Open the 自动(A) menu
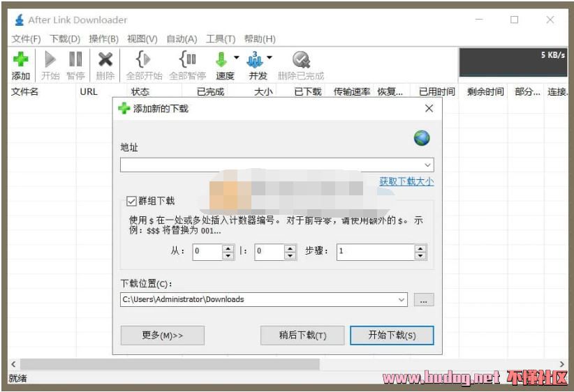 (182, 39)
